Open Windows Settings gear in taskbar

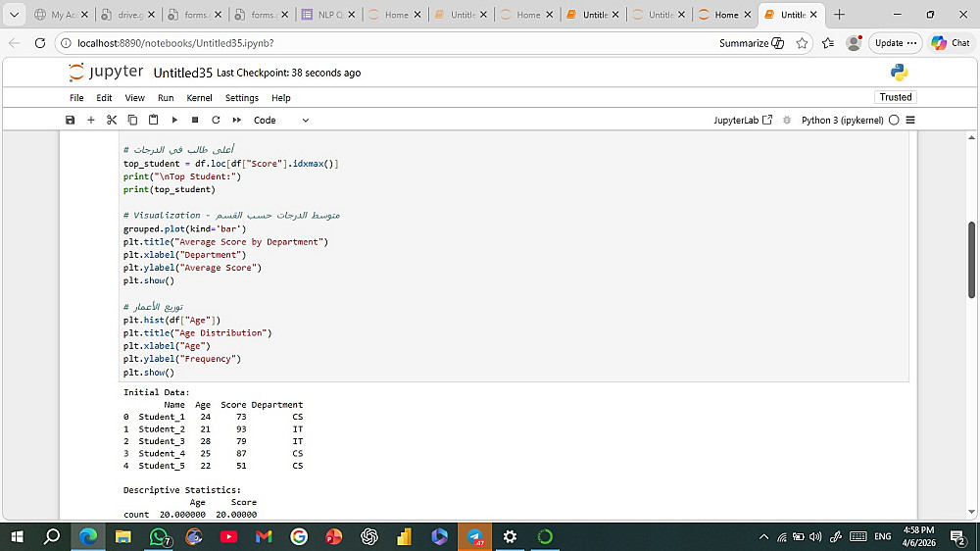click(x=510, y=536)
